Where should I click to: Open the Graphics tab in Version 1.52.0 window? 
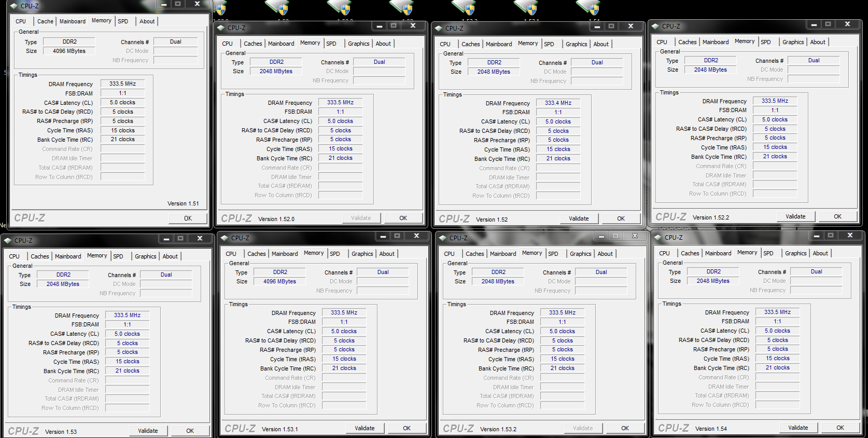(359, 44)
